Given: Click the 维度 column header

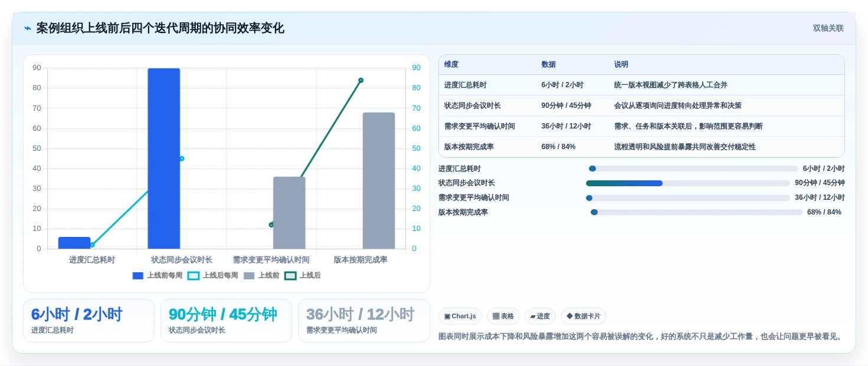Looking at the screenshot, I should point(451,64).
